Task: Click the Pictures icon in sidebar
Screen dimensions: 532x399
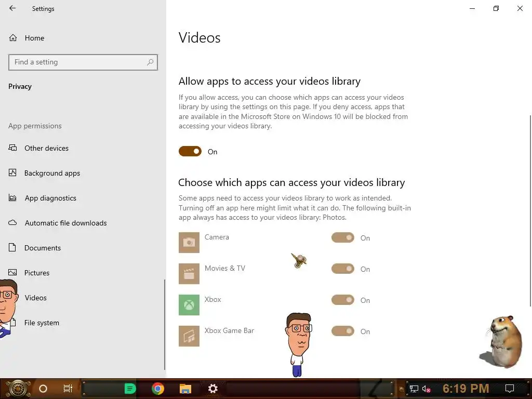Action: point(12,272)
